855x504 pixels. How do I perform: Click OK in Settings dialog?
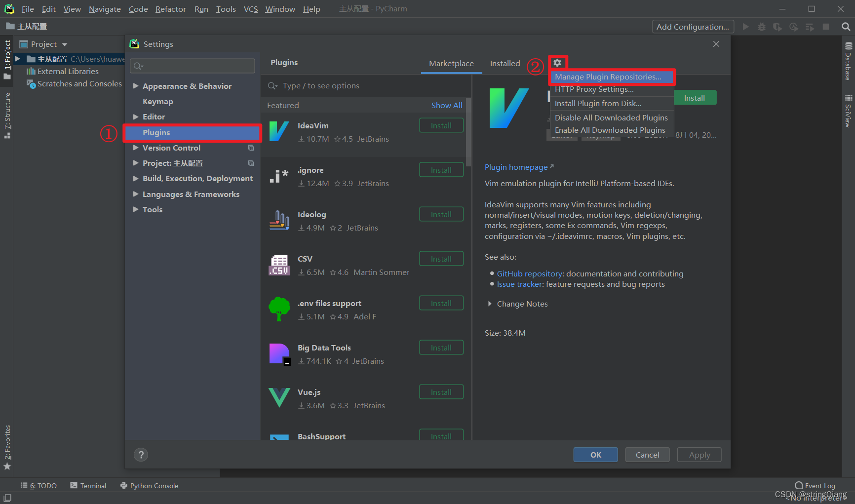click(596, 455)
